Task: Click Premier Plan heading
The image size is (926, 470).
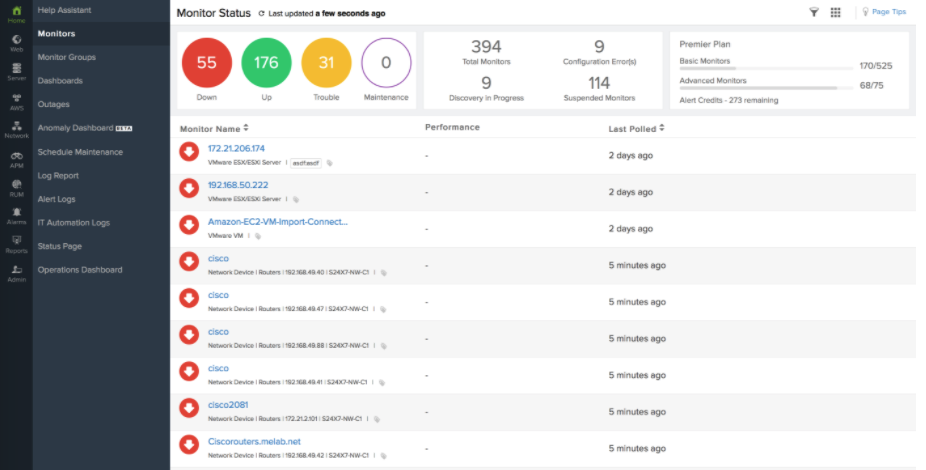Action: [x=705, y=44]
